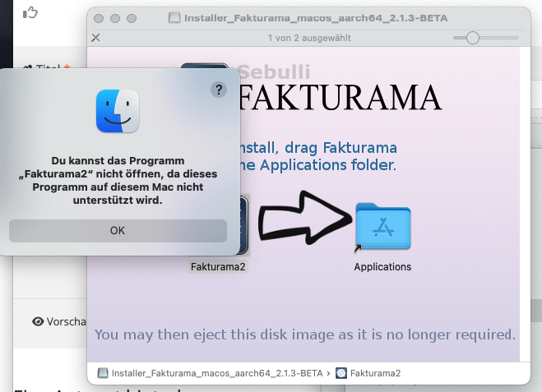
Task: Dismiss the error dialog with OK
Action: 118,230
